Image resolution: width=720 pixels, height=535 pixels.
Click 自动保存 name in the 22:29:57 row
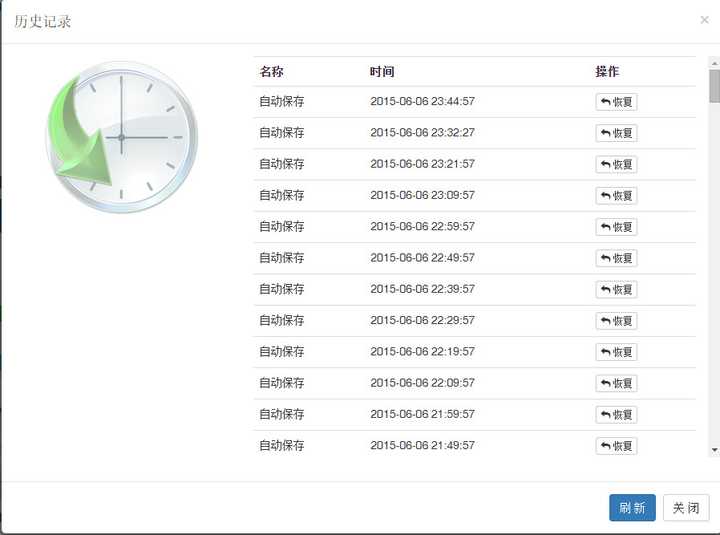click(x=281, y=320)
